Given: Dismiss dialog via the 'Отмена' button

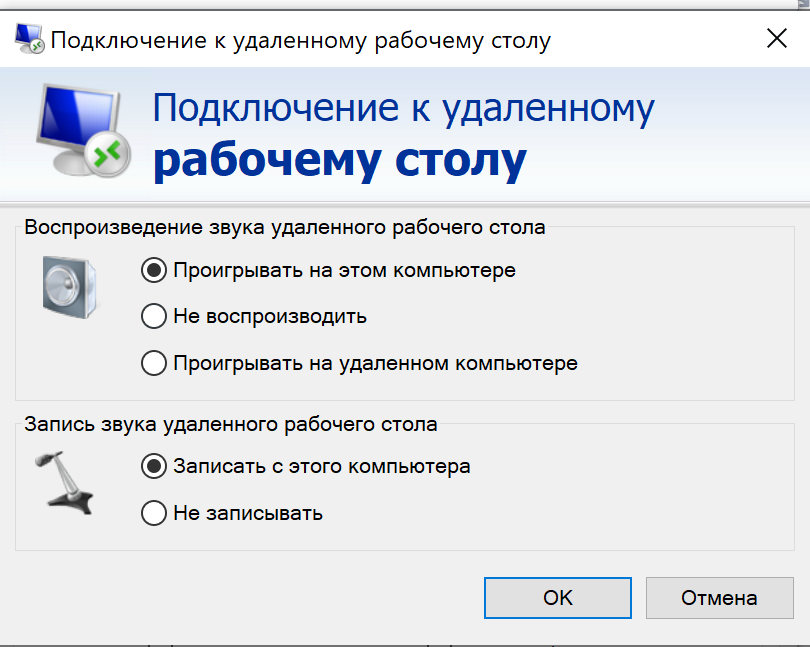Looking at the screenshot, I should click(x=720, y=598).
